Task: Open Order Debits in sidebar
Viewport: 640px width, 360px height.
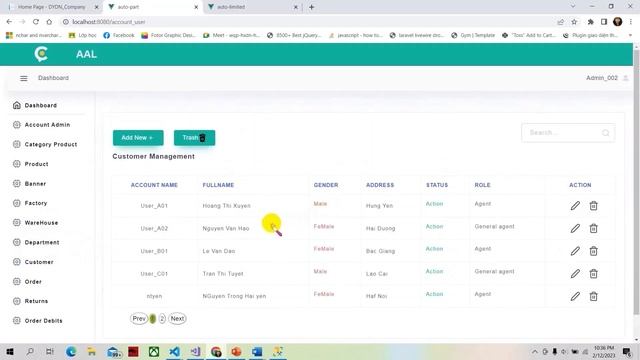Action: (x=43, y=321)
